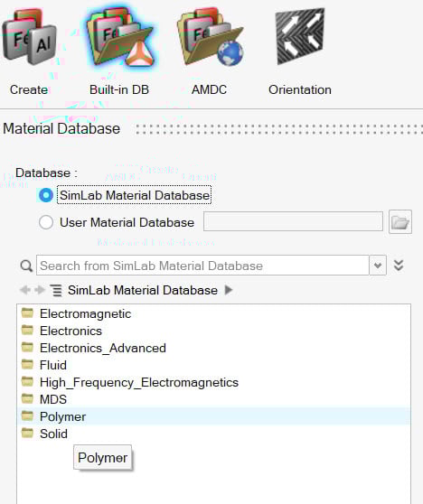Click the tree view list icon
This screenshot has width=423, height=504.
(56, 290)
